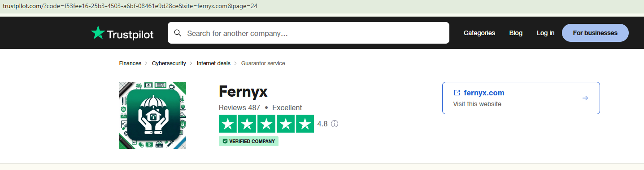Click Log in
Screen dimensions: 644x170
point(545,33)
